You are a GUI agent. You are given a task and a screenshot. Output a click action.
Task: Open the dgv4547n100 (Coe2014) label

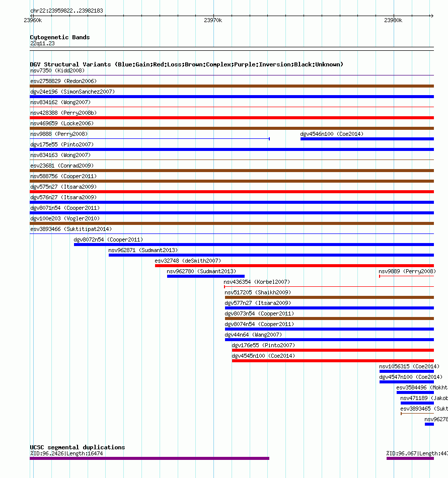(x=411, y=377)
